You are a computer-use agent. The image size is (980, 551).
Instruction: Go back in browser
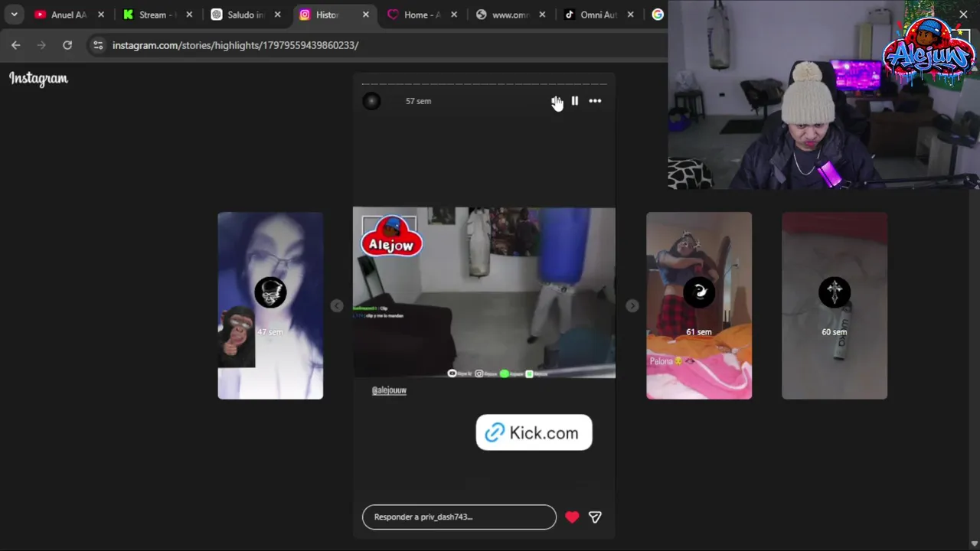(16, 45)
